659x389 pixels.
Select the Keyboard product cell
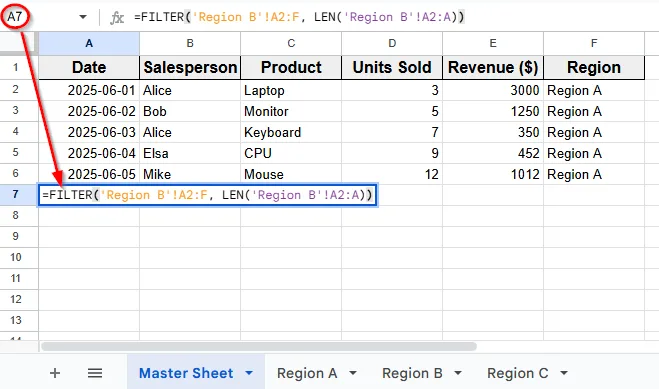pyautogui.click(x=291, y=132)
